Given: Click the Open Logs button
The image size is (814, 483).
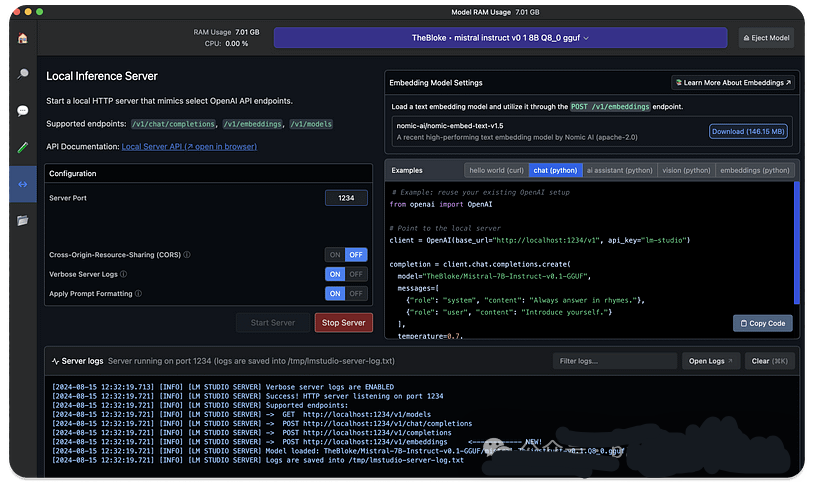Looking at the screenshot, I should click(710, 361).
